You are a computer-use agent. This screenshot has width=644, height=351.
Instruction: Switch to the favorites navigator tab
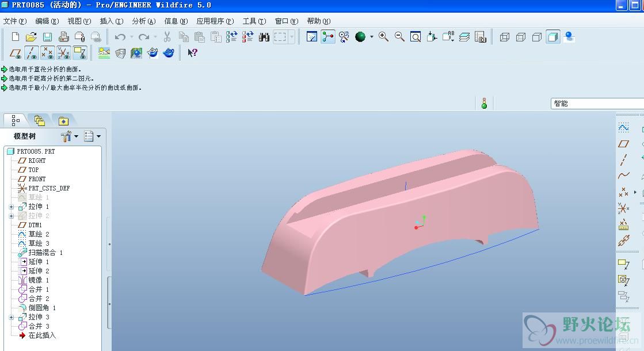63,121
